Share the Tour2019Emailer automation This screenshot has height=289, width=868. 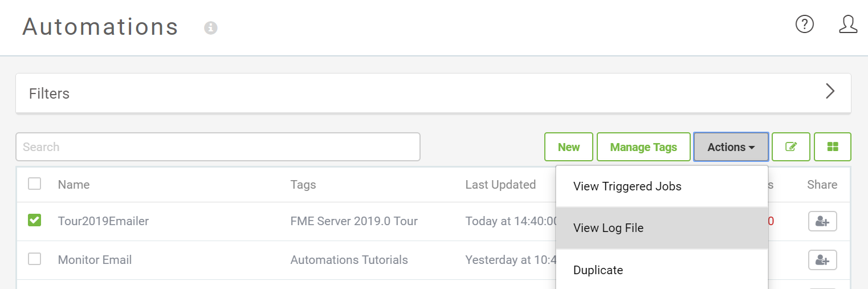click(x=822, y=221)
